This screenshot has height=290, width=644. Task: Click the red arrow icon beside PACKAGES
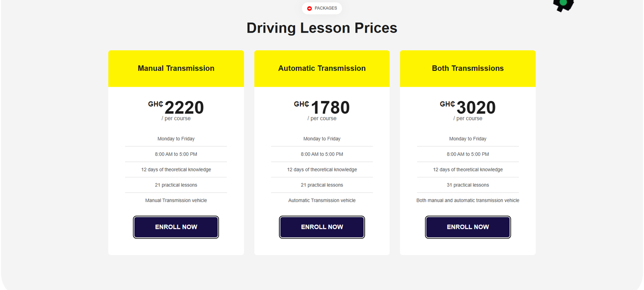[309, 8]
